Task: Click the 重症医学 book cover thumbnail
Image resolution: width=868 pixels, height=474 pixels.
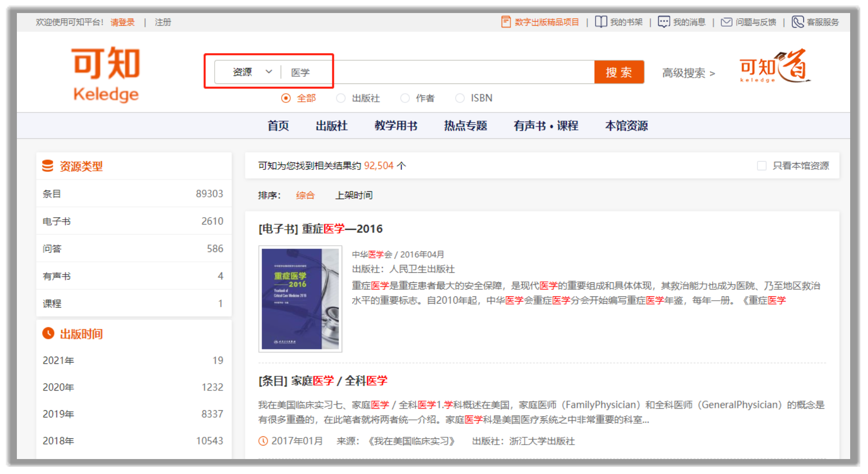Action: [x=300, y=299]
